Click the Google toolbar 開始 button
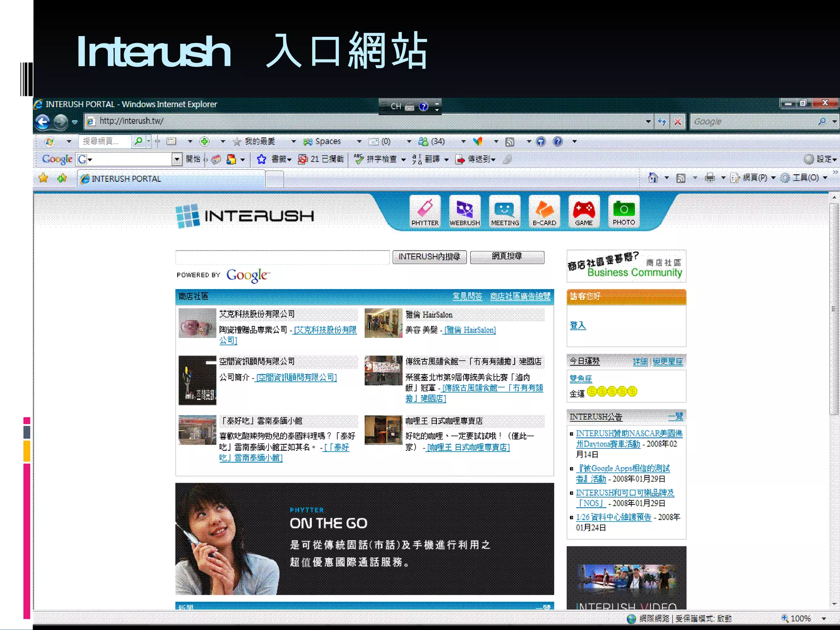Screen dimensions: 840x630 193,159
